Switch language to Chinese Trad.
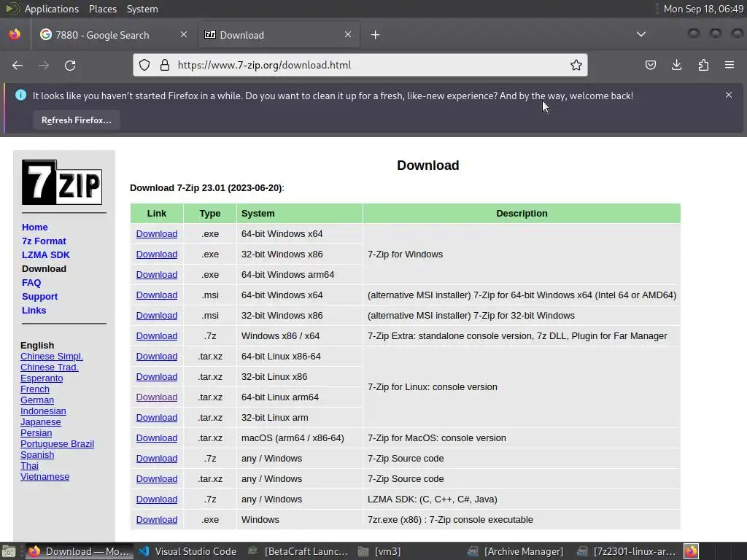Viewport: 747px width, 560px height. pyautogui.click(x=50, y=367)
